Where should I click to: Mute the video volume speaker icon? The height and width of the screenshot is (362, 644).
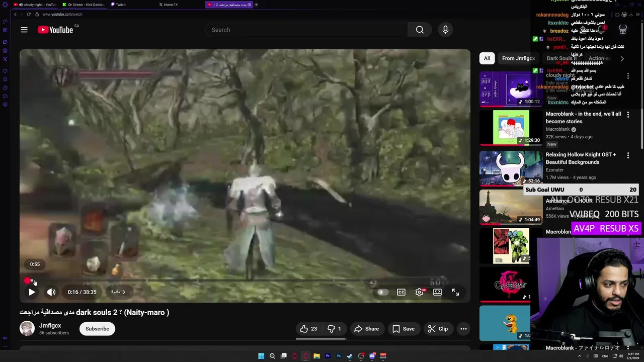pyautogui.click(x=51, y=292)
